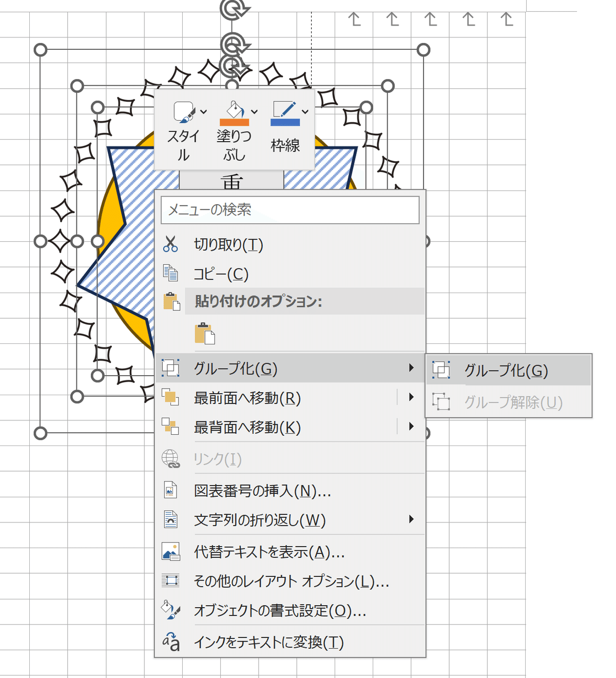The height and width of the screenshot is (678, 616).
Task: Expand the 最背面へ移動(K) submenu arrow
Action: [x=411, y=426]
